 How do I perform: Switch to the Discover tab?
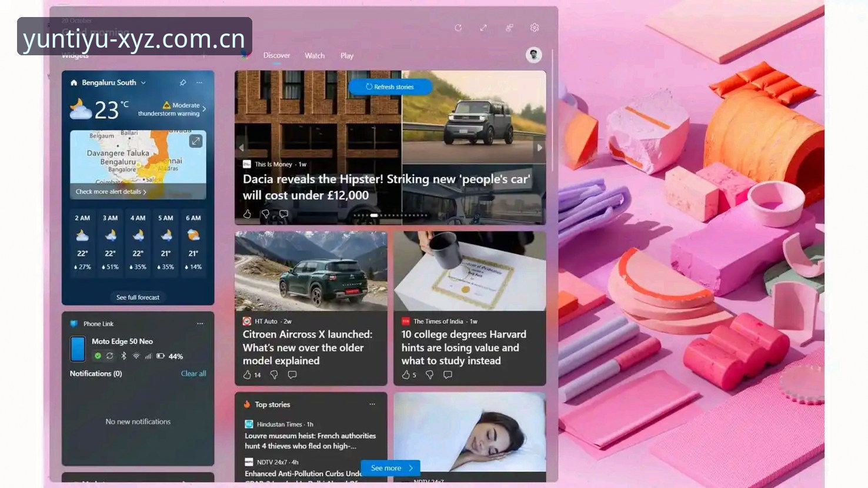(x=276, y=55)
